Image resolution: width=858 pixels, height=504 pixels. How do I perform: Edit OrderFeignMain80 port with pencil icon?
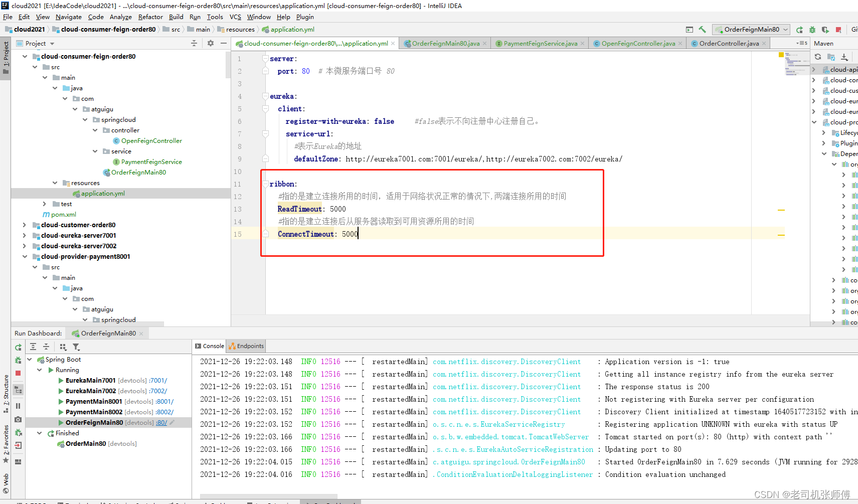click(172, 422)
